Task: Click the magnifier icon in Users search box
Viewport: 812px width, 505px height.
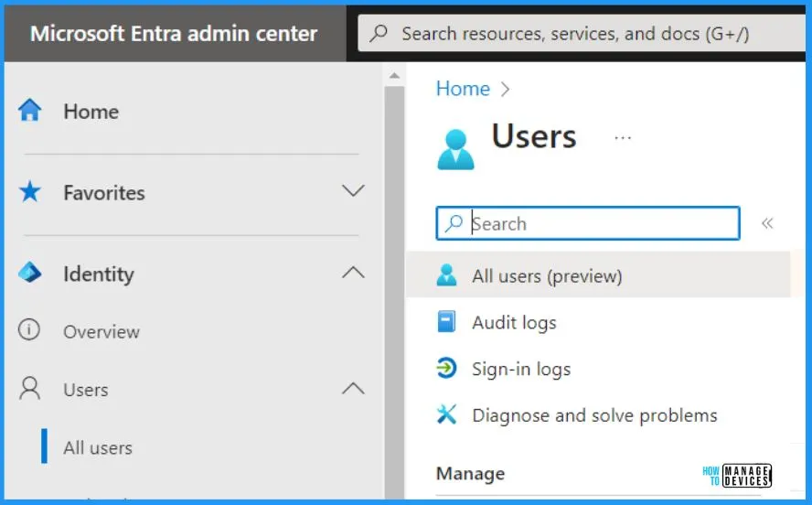Action: point(454,223)
